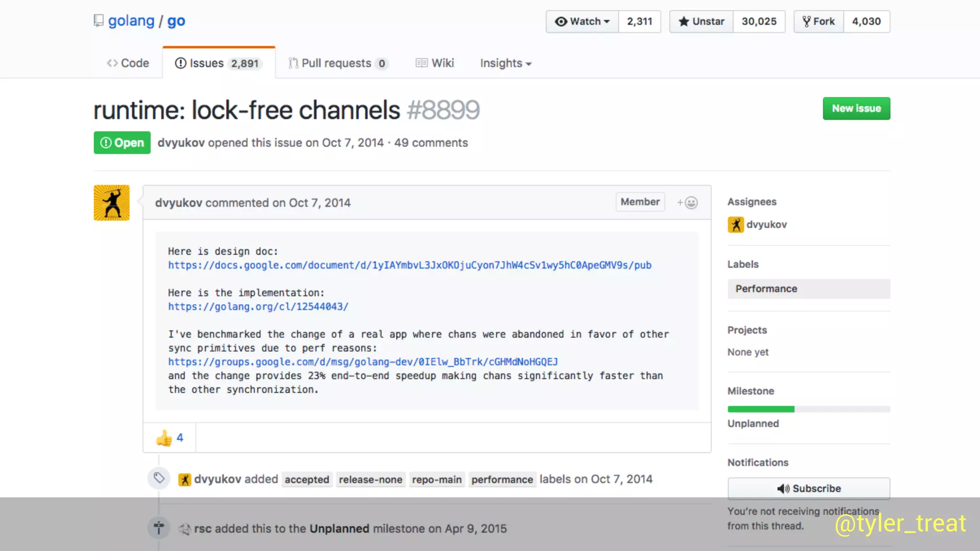The image size is (980, 551).
Task: Click the small dvyukov avatar under Assignees
Action: coord(735,224)
